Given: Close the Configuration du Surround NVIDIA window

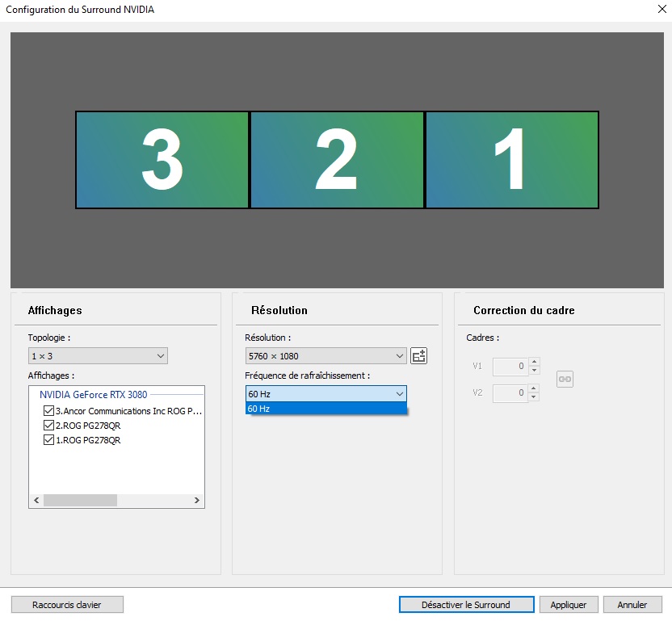Looking at the screenshot, I should click(x=656, y=10).
